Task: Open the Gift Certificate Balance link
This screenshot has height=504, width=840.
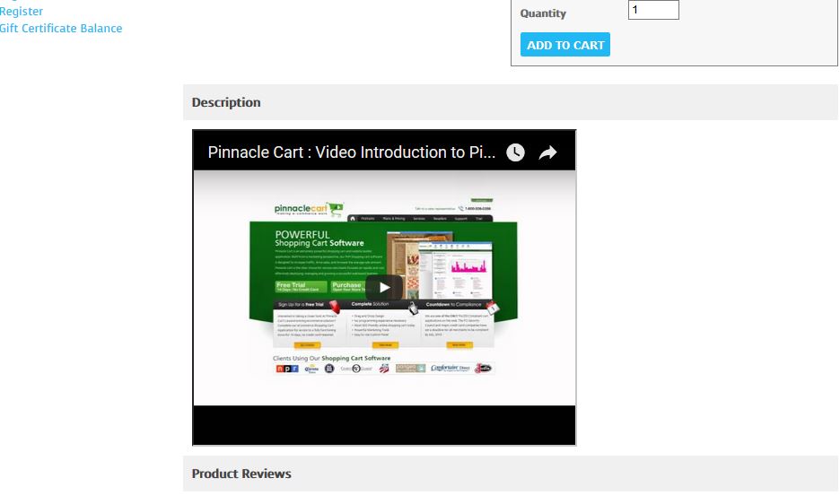Action: [60, 29]
